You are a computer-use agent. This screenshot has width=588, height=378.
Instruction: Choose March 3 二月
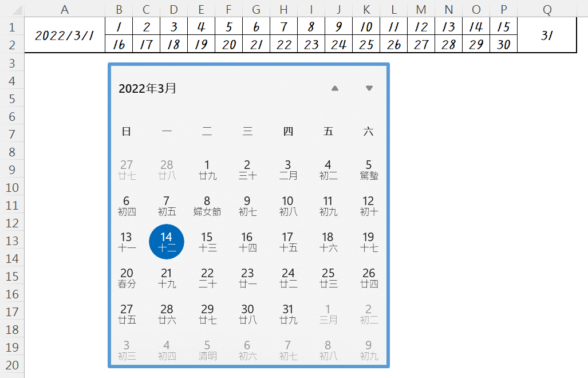tap(288, 170)
